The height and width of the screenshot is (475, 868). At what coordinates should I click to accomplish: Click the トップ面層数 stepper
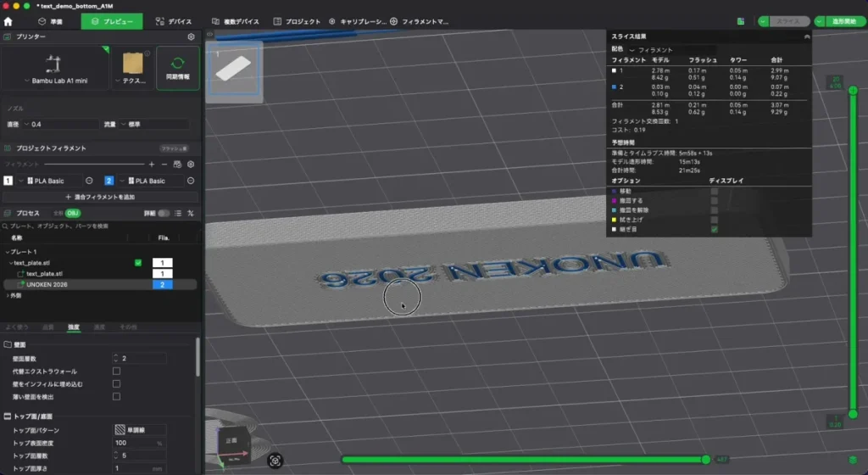click(115, 455)
